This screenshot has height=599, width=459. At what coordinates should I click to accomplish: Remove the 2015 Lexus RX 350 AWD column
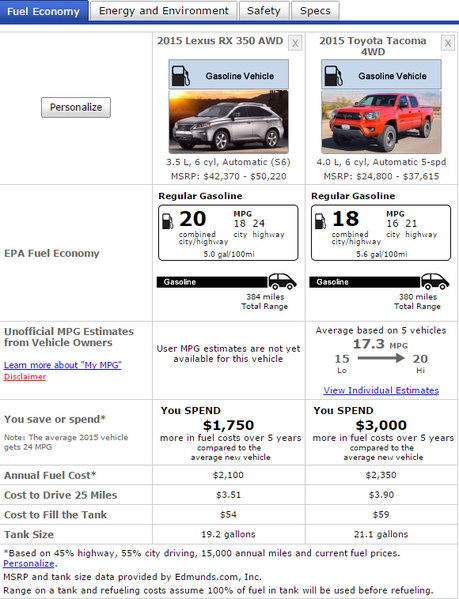click(x=295, y=43)
